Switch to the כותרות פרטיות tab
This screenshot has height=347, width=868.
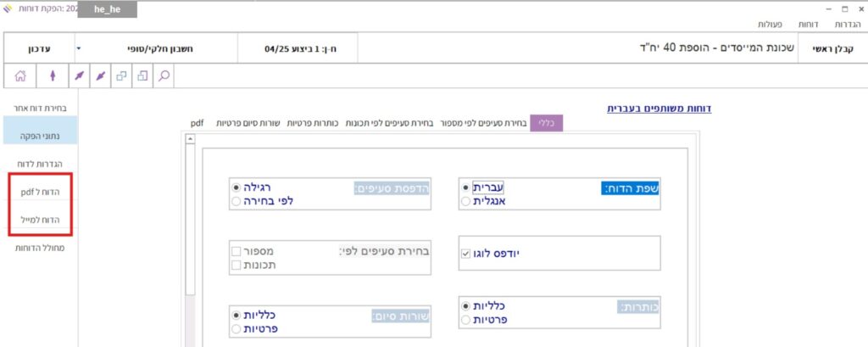313,123
